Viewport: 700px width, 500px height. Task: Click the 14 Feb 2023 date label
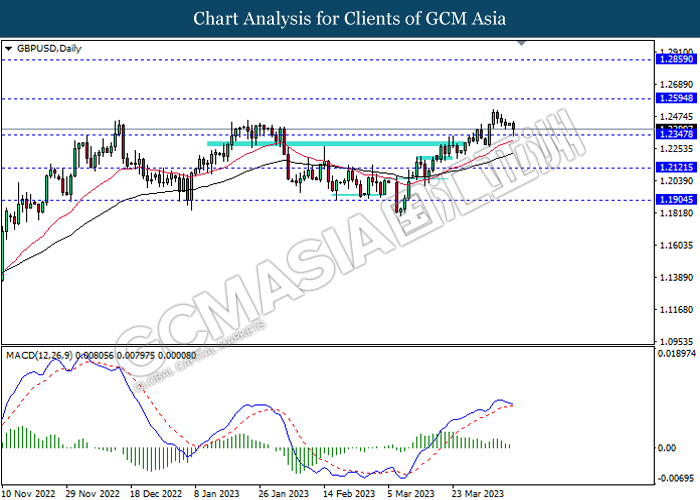[x=349, y=493]
